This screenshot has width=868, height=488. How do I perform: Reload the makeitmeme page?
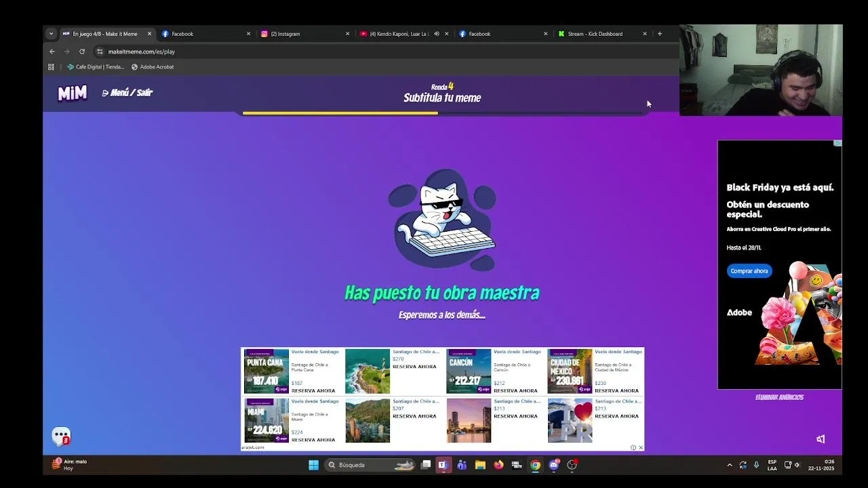82,52
